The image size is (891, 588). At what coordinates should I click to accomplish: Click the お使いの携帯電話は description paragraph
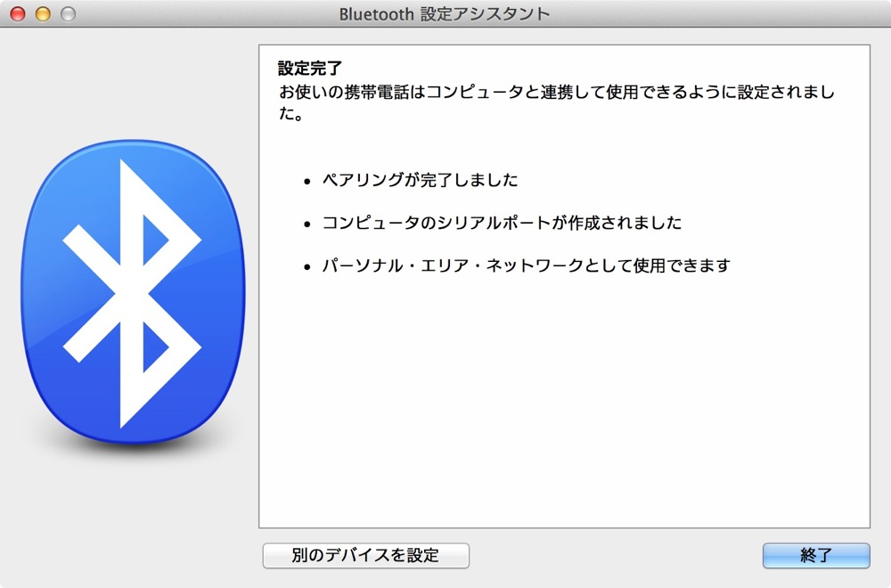click(557, 102)
